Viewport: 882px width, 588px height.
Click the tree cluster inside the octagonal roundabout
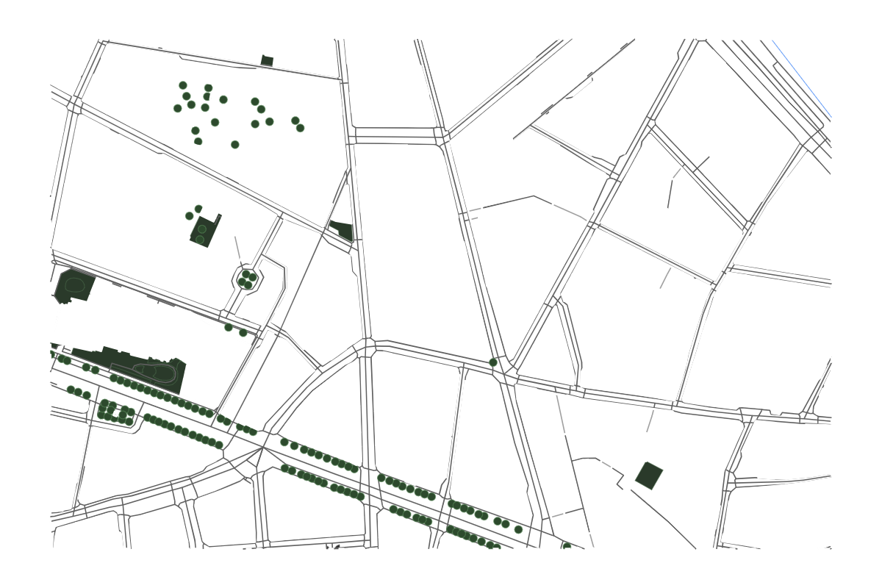pos(248,279)
